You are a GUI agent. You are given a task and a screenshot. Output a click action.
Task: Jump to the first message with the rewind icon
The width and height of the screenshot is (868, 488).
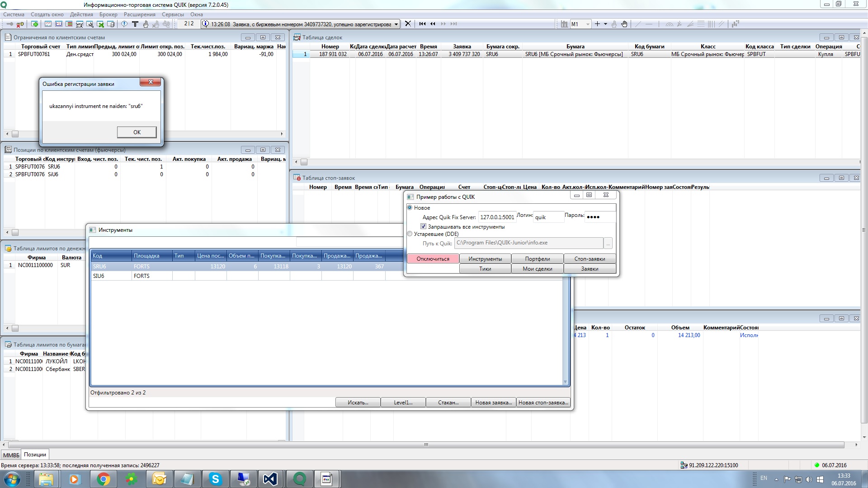422,24
